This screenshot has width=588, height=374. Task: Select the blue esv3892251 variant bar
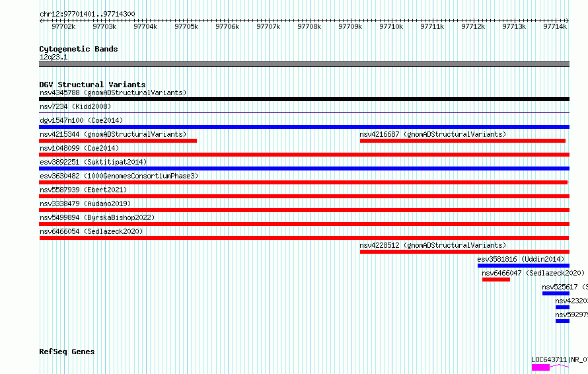304,168
